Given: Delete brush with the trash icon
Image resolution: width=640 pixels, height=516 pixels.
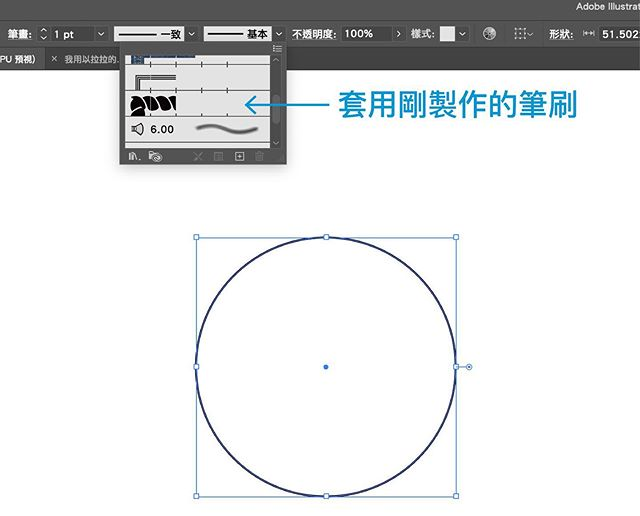Looking at the screenshot, I should point(260,156).
